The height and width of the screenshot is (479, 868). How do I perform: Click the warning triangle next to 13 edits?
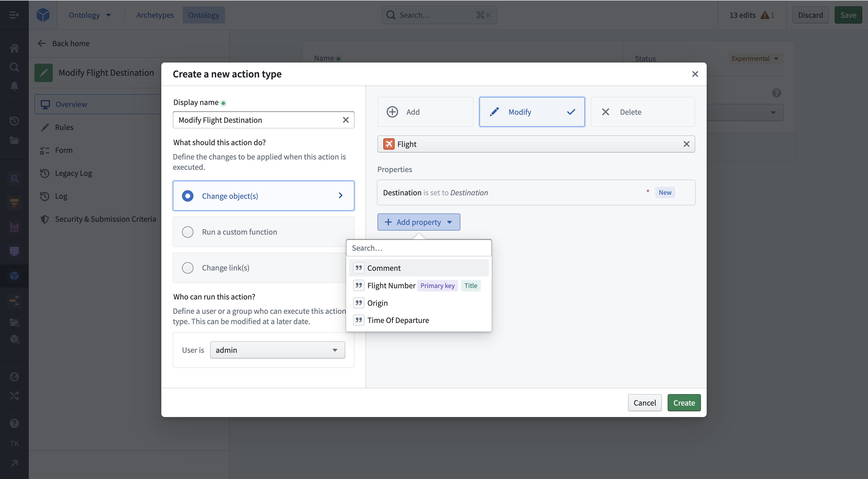[765, 15]
